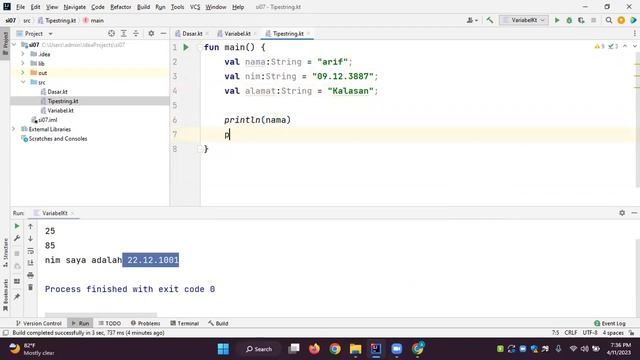
Task: Select Dasar.kt in the project tree
Action: 57,91
